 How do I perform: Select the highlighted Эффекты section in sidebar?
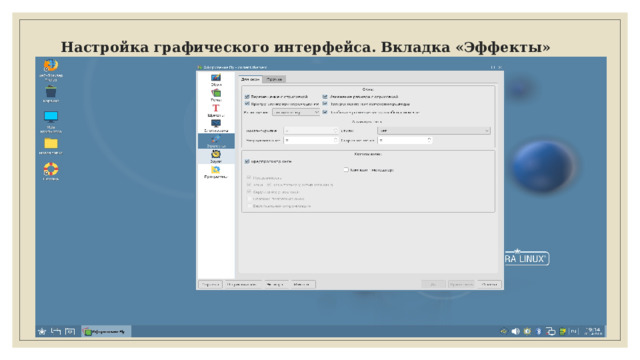(216, 141)
